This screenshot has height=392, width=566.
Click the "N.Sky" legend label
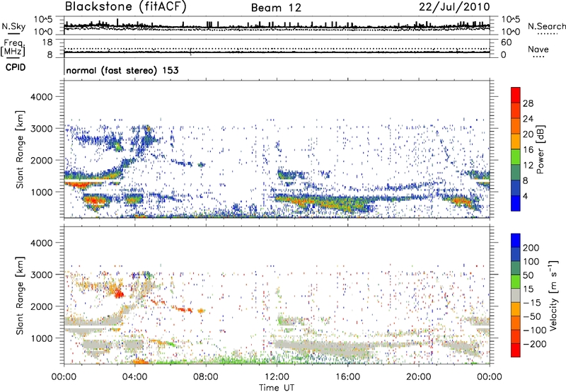(x=13, y=26)
